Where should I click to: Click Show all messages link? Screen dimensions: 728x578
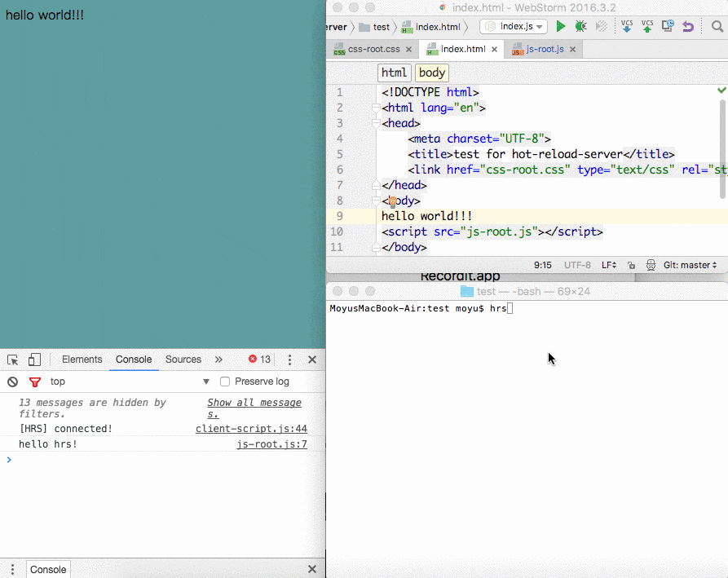click(x=254, y=408)
